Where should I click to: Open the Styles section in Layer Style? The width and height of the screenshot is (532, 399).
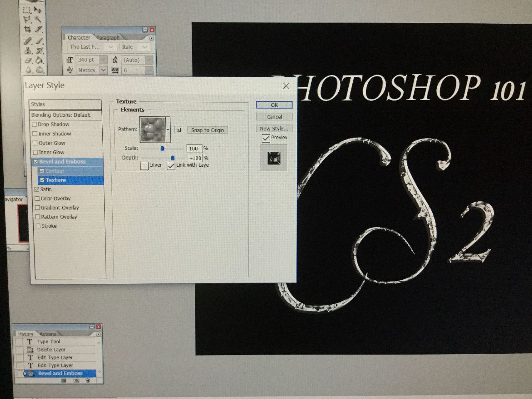(65, 104)
